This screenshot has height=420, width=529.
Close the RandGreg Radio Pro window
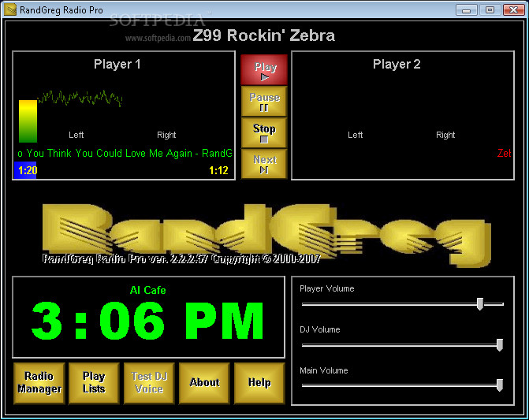513,9
